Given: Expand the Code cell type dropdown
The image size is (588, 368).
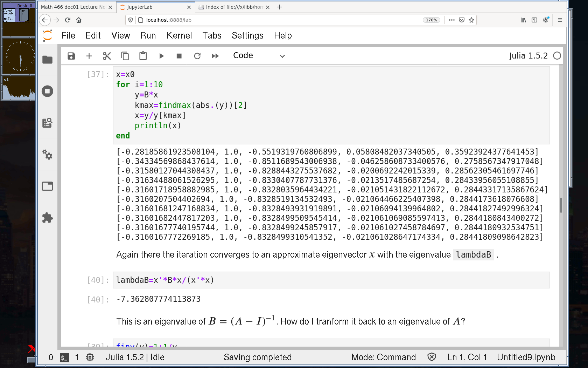Looking at the screenshot, I should click(x=259, y=56).
